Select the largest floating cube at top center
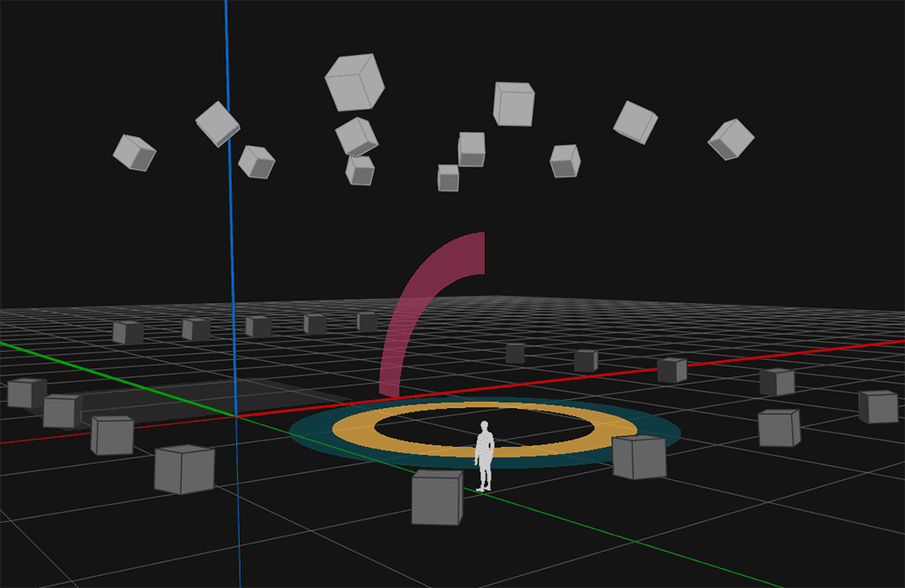The image size is (905, 588). click(355, 82)
